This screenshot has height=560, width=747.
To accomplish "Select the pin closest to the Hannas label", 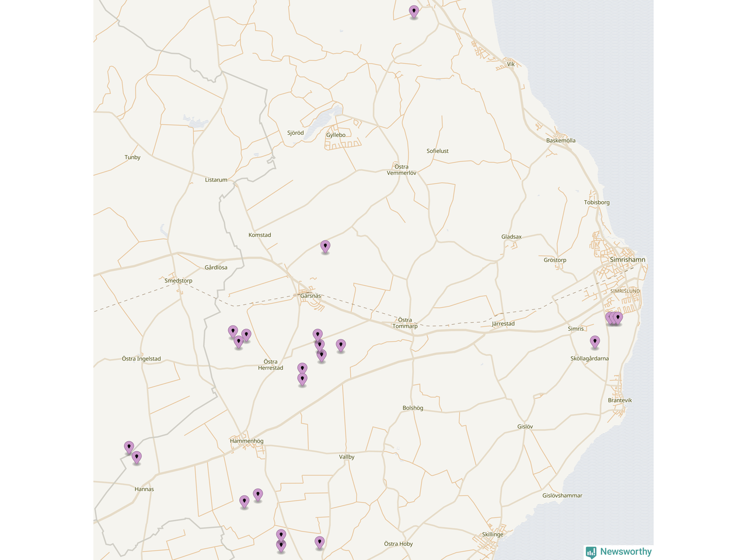I will (137, 457).
